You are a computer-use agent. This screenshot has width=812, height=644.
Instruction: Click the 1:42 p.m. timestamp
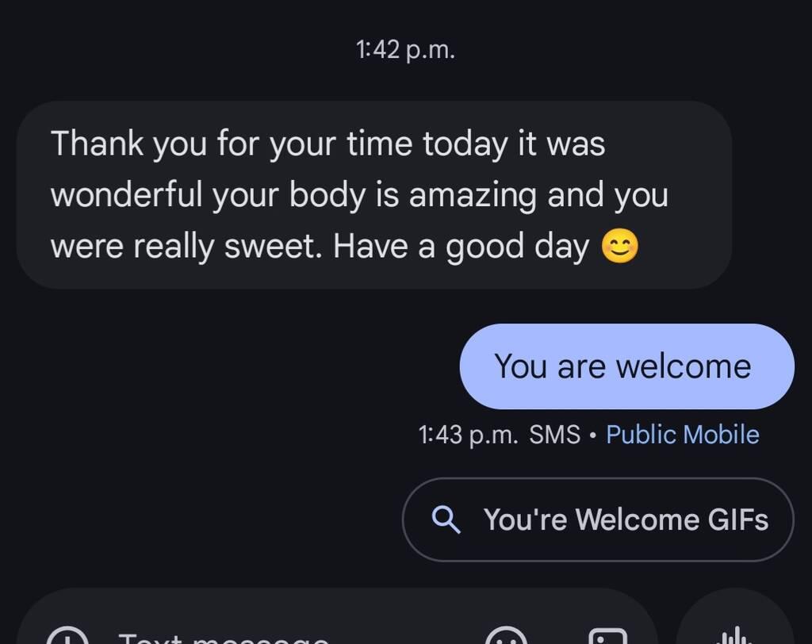click(x=405, y=50)
